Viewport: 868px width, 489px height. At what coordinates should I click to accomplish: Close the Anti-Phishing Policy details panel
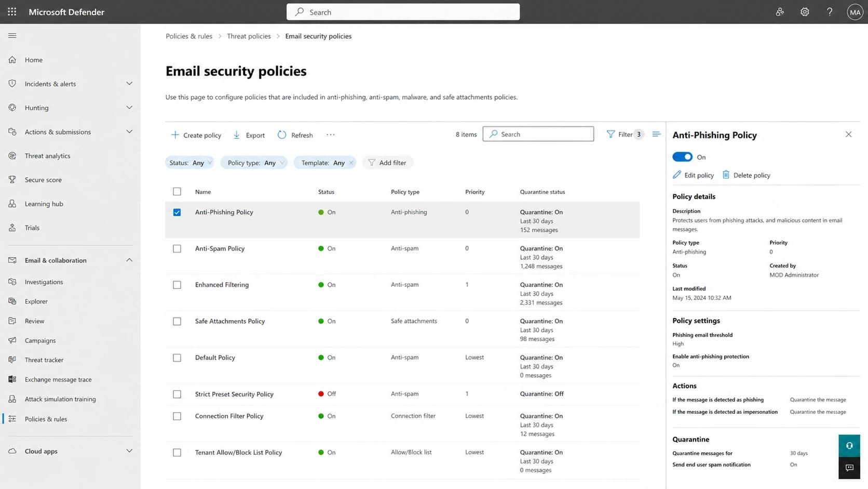[848, 134]
